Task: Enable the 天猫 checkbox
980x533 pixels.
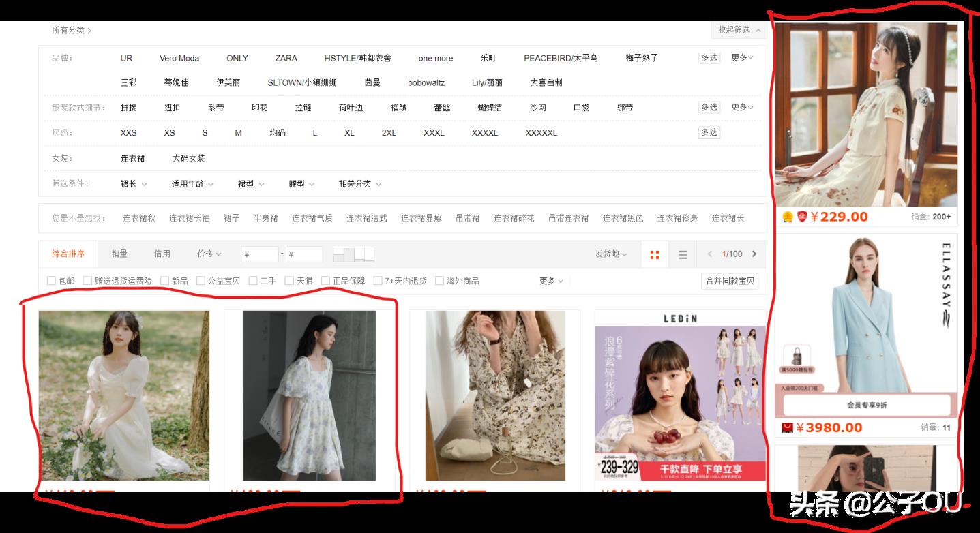Action: coord(289,281)
